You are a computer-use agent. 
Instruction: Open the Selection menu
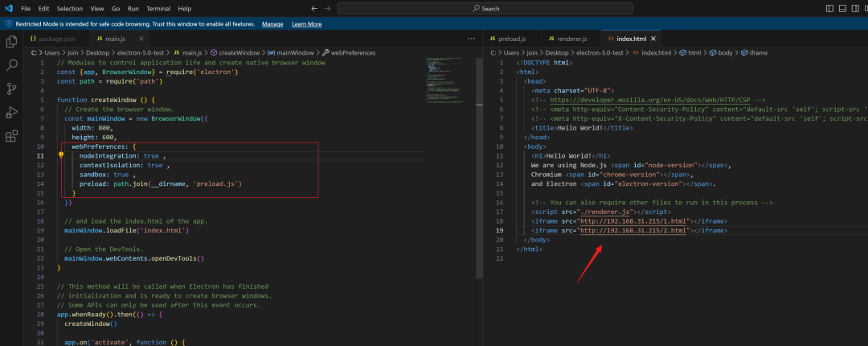(70, 8)
